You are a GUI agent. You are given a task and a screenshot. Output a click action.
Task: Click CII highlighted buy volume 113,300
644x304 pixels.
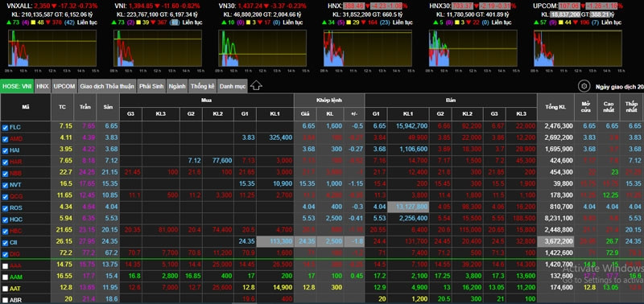(281, 241)
